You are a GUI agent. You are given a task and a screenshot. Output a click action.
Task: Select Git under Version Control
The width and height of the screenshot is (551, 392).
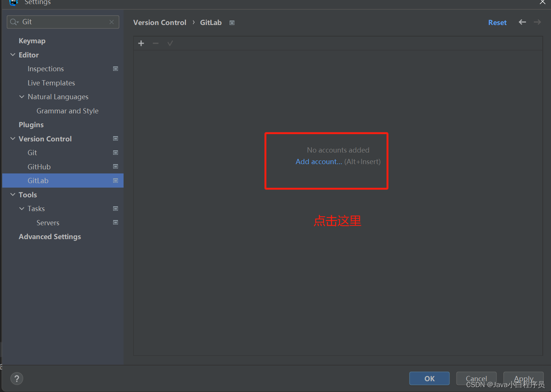pos(32,153)
